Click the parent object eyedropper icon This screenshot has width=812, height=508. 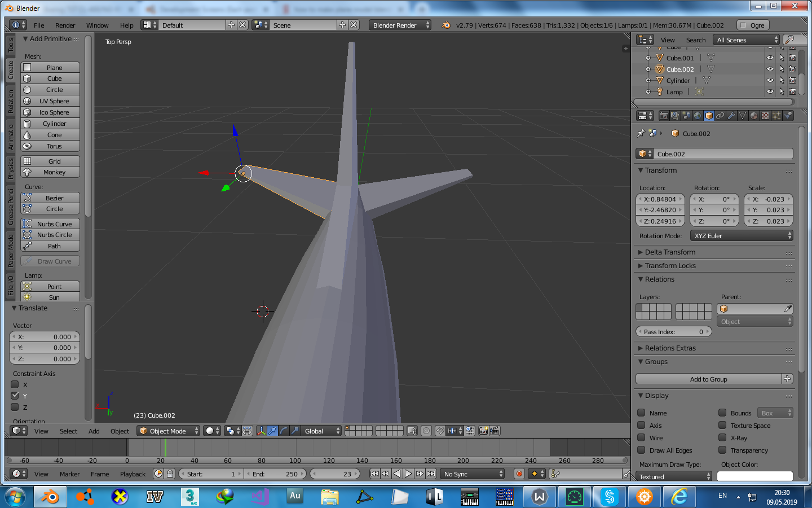tap(787, 309)
